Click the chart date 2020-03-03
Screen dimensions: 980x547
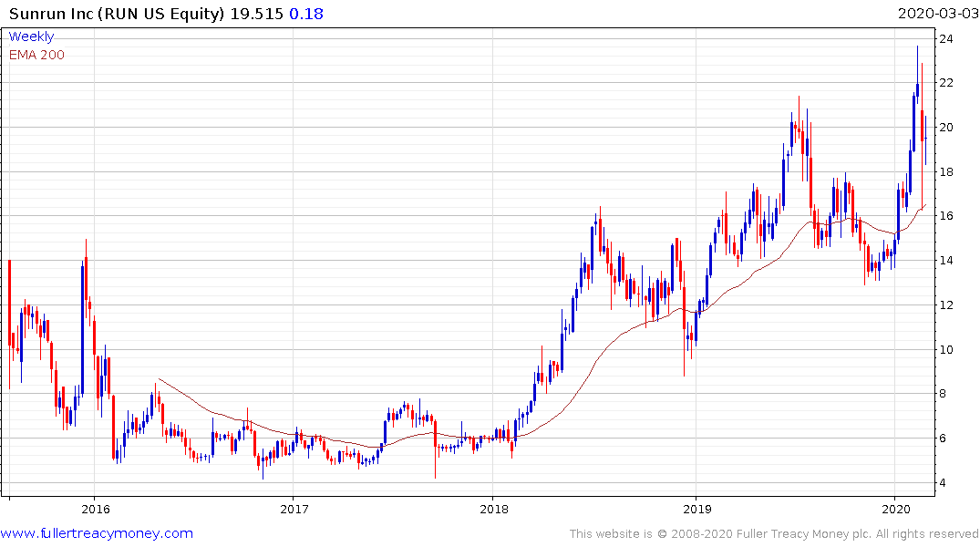coord(937,14)
